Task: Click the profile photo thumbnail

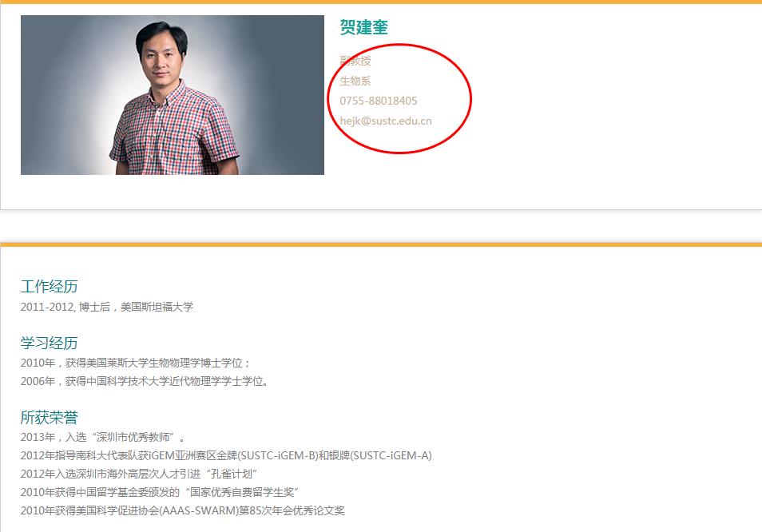Action: (x=172, y=95)
